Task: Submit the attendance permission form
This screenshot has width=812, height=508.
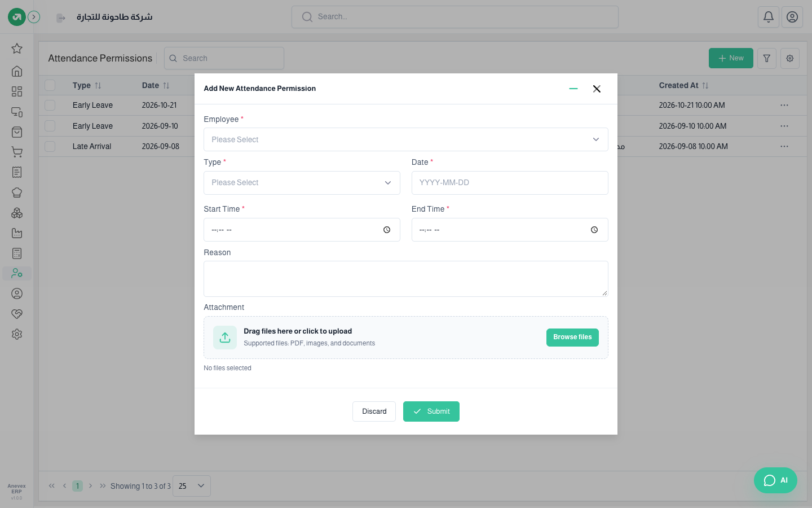Action: [x=431, y=411]
